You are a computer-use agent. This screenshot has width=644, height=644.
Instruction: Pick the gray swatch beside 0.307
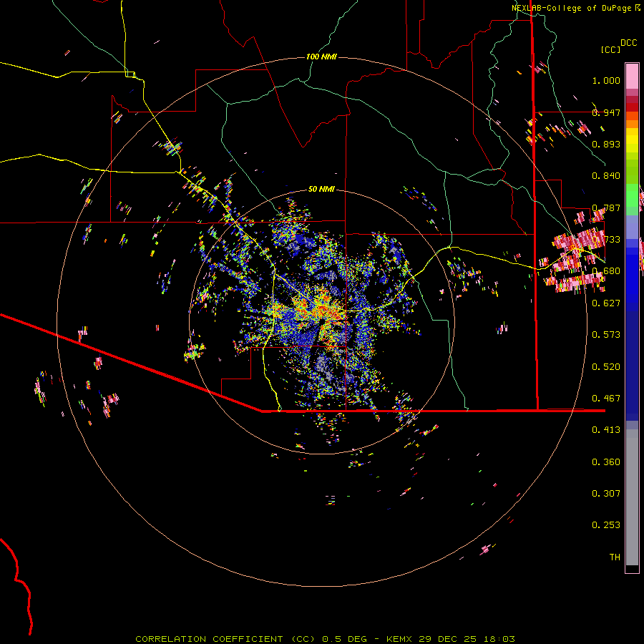(632, 497)
